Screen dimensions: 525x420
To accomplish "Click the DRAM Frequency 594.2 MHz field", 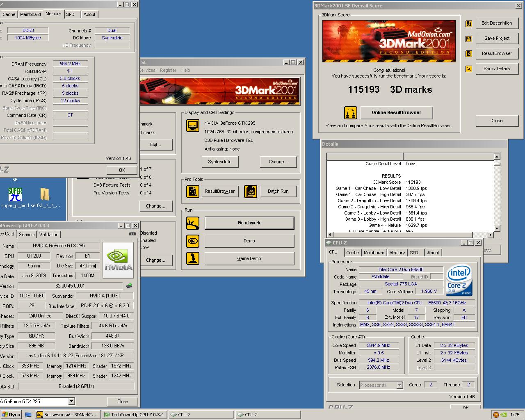I will pos(70,64).
